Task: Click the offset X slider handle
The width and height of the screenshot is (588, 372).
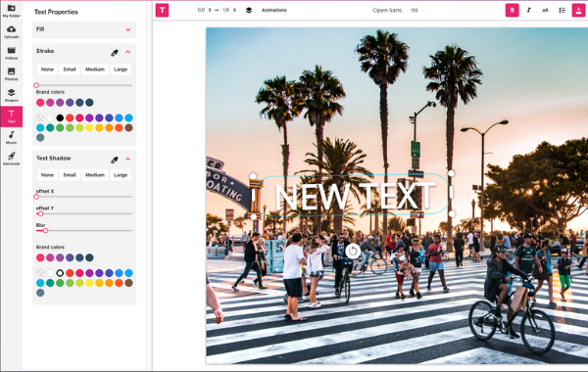Action: (36, 197)
